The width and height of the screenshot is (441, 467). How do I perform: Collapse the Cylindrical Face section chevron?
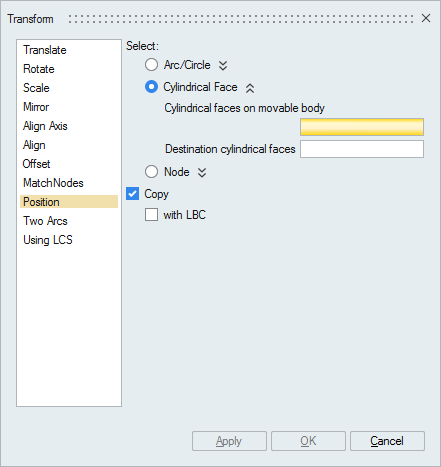click(250, 88)
